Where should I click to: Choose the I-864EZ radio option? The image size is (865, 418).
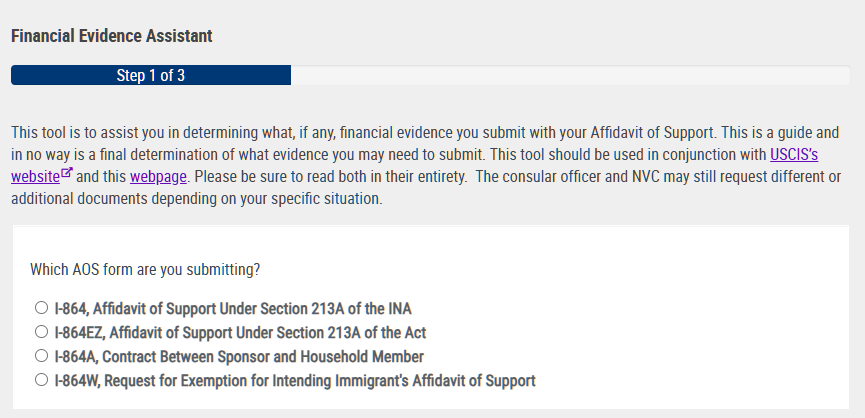click(x=41, y=332)
